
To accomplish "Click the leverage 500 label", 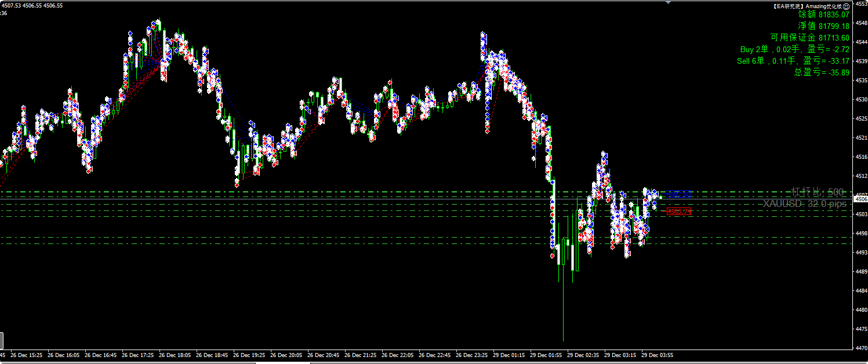I will [x=818, y=192].
